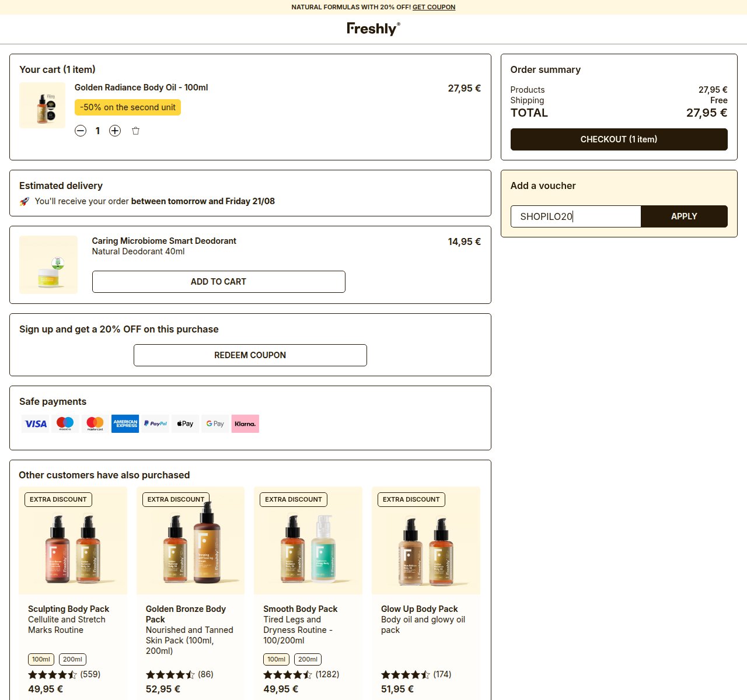
Task: Open Sculpting Body Pack product image
Action: point(73,541)
